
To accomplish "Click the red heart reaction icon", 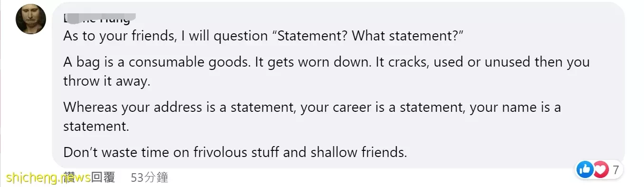I will [x=600, y=169].
